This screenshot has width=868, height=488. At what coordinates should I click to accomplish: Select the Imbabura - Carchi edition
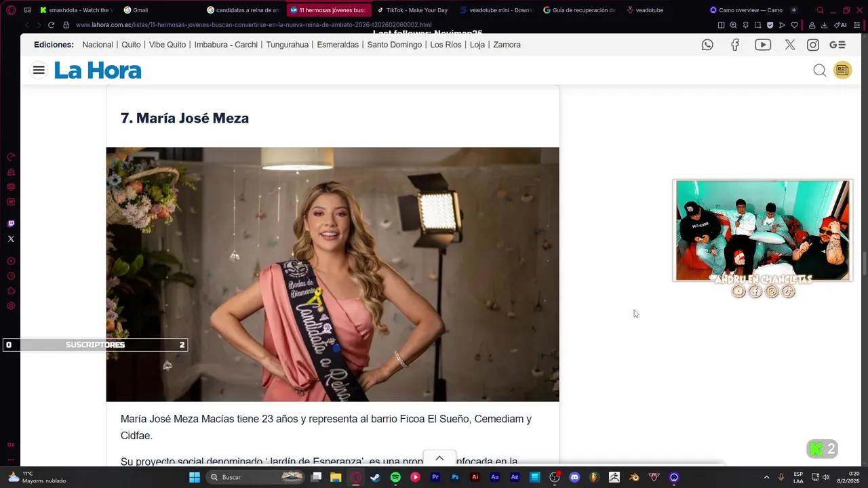(x=226, y=45)
